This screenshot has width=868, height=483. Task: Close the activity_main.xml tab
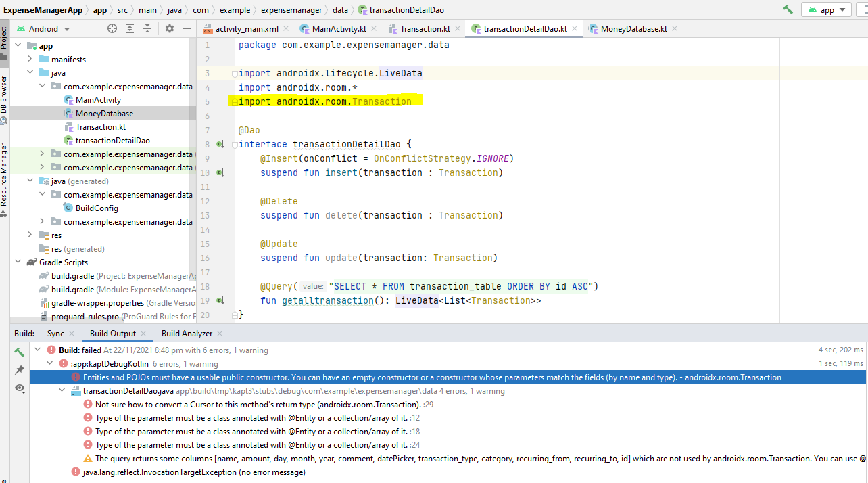(286, 29)
